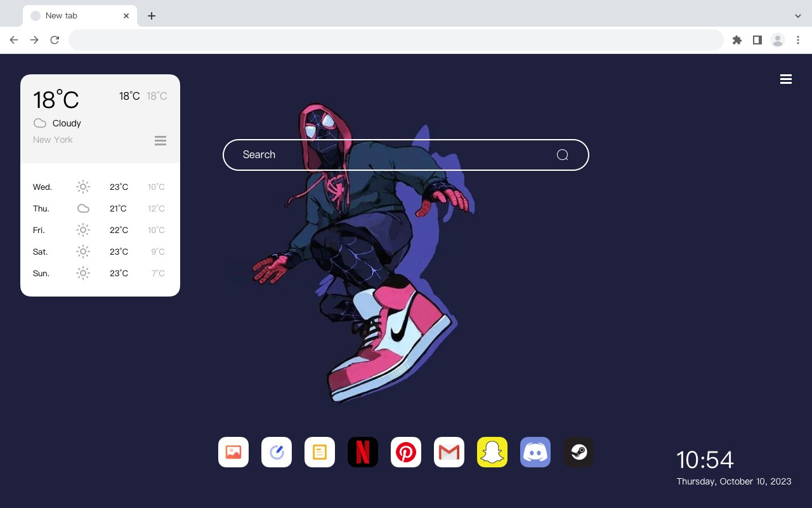Open the Gmail shortcut

(449, 452)
